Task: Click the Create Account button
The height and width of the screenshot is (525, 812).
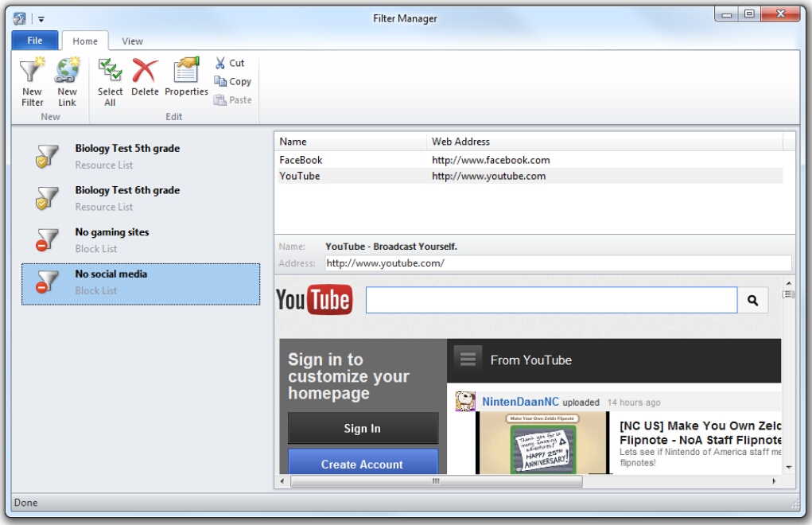Action: 363,462
